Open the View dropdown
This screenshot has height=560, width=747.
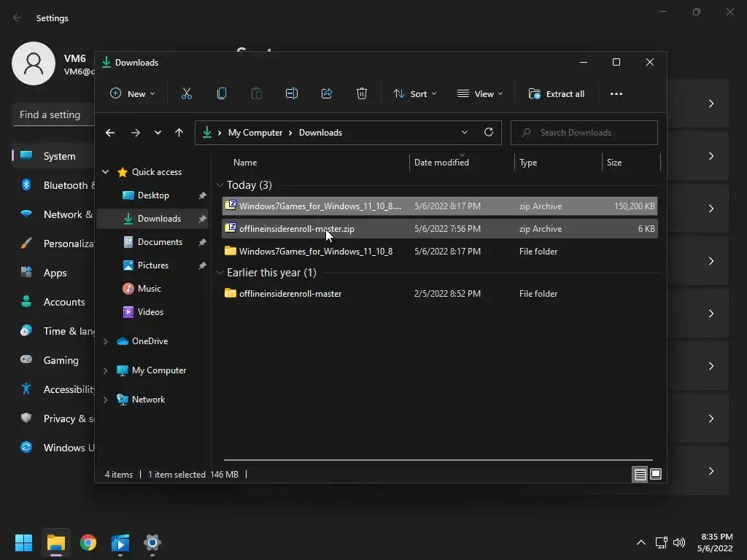point(480,94)
